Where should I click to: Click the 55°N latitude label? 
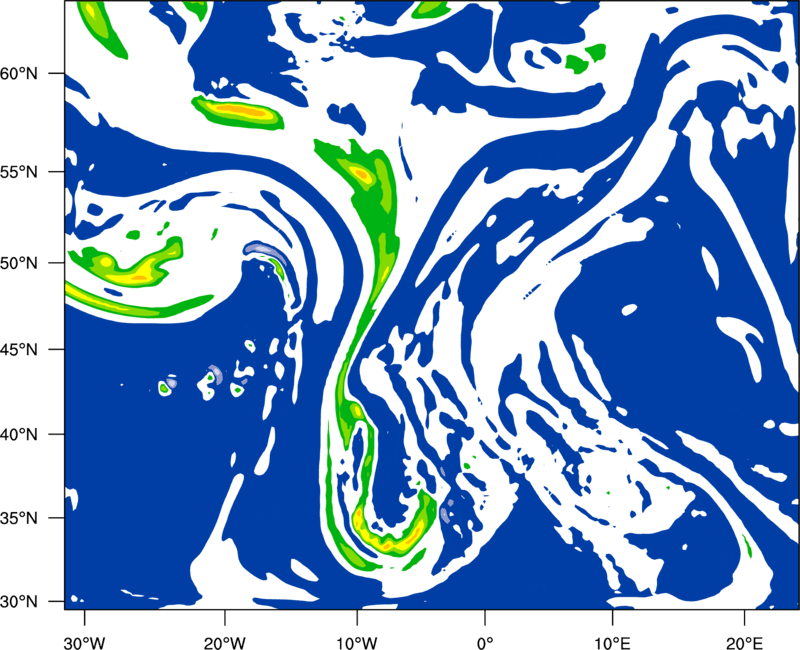[19, 172]
